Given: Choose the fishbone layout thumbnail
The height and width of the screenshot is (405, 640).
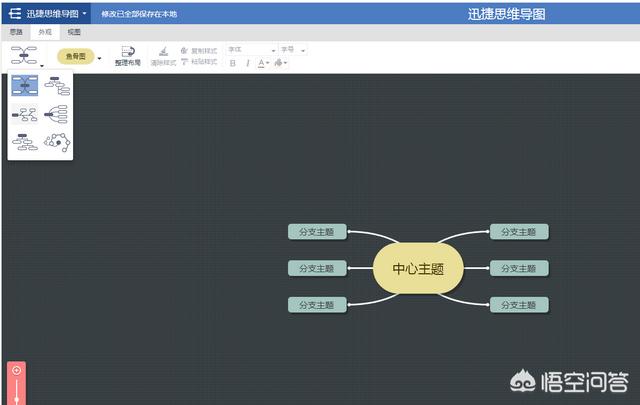Looking at the screenshot, I should coord(25,115).
